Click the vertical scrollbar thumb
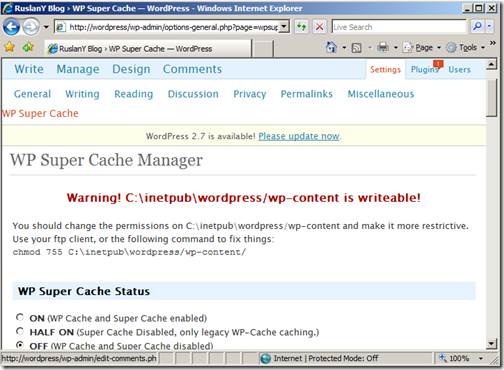This screenshot has height=370, width=504. pyautogui.click(x=491, y=98)
